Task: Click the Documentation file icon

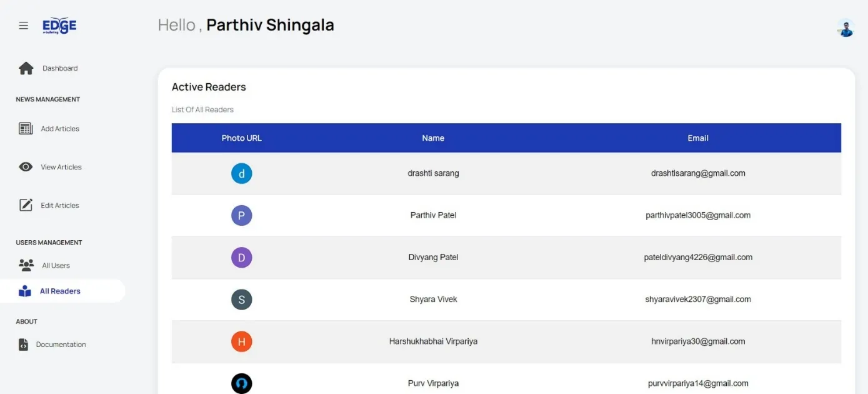Action: pyautogui.click(x=23, y=345)
